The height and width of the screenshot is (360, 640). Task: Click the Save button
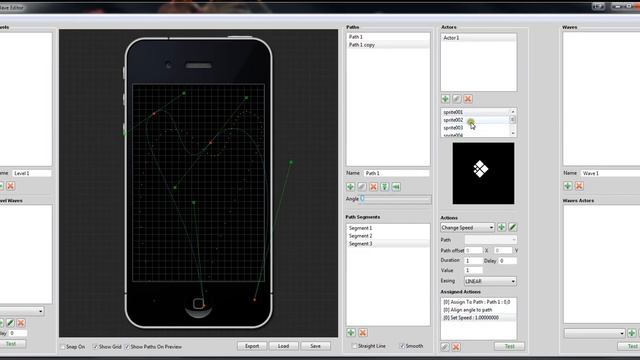(x=316, y=346)
